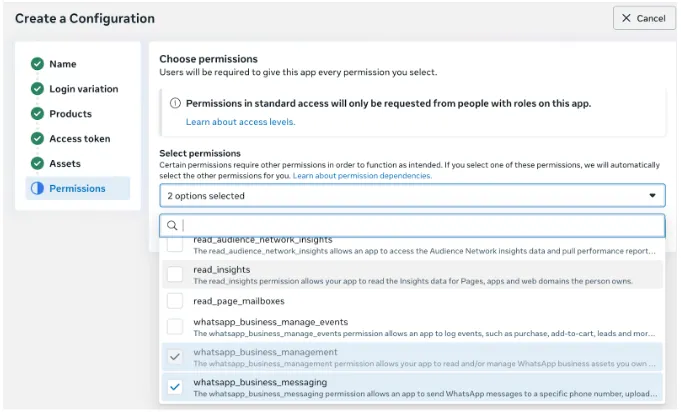681x412 pixels.
Task: Tick the whatsapp_business_manage_events checkbox
Action: click(x=175, y=327)
